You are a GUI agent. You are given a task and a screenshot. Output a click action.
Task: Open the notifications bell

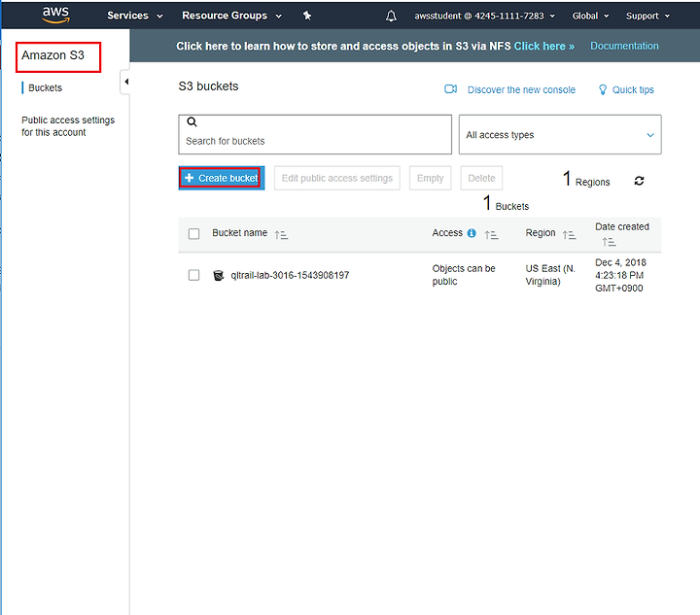(x=391, y=17)
